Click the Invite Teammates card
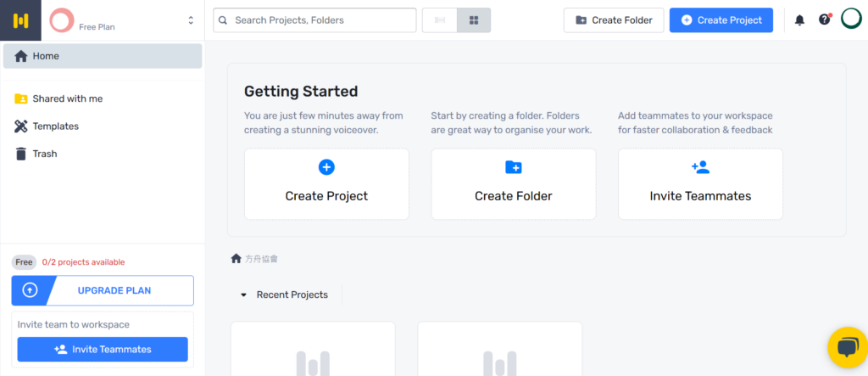The image size is (868, 376). coord(700,184)
